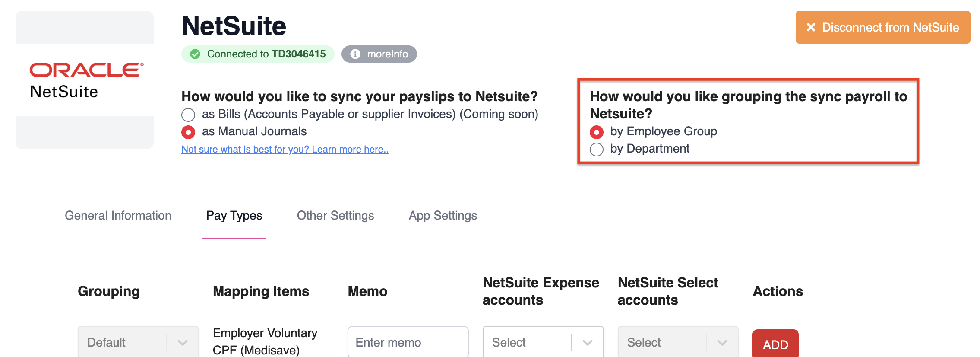The width and height of the screenshot is (980, 357).
Task: Select the Manual Journals sync option
Action: point(188,132)
